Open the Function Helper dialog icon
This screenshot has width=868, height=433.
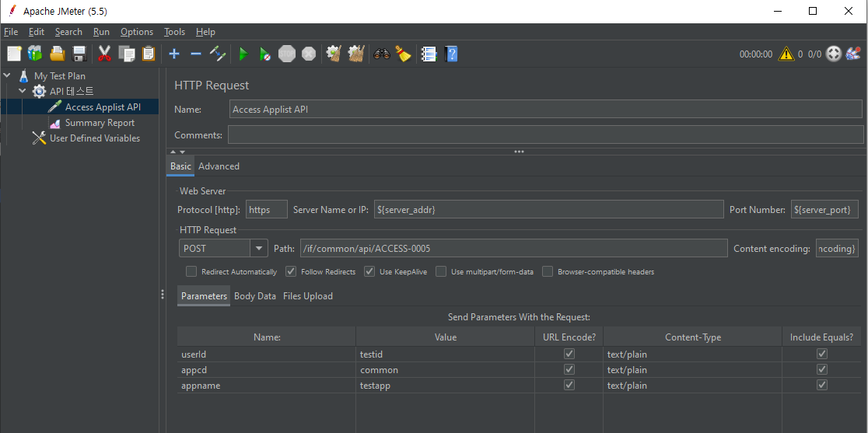pyautogui.click(x=429, y=54)
